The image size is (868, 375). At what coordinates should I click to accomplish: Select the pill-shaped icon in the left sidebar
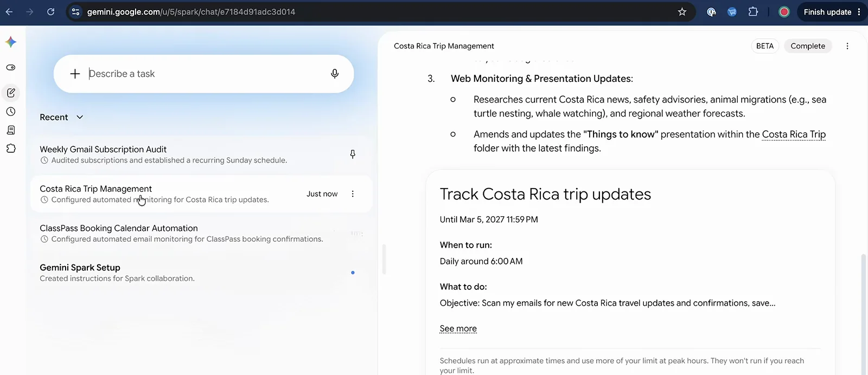click(11, 68)
